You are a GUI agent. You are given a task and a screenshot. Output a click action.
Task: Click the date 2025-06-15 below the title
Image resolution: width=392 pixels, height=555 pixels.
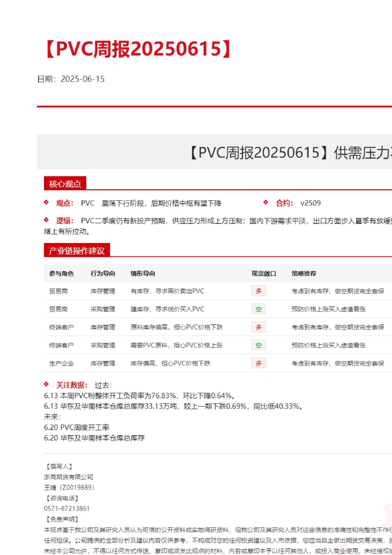pos(82,79)
